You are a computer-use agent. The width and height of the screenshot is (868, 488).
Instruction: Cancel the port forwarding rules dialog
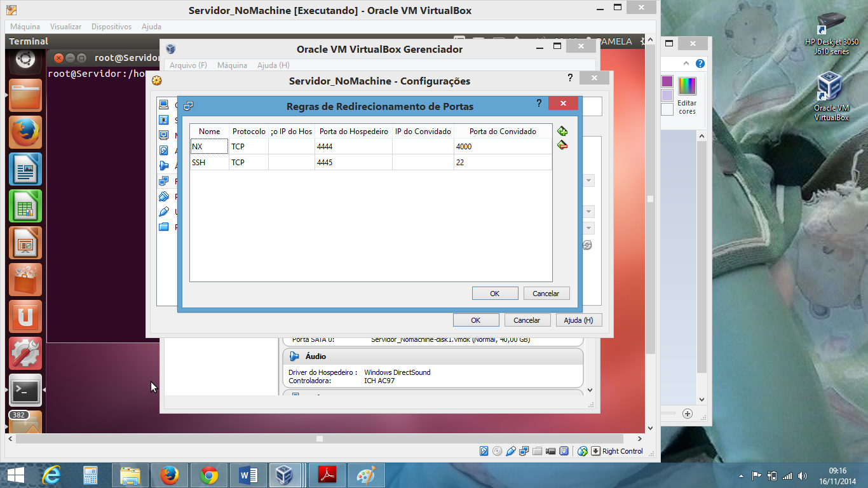pos(546,294)
